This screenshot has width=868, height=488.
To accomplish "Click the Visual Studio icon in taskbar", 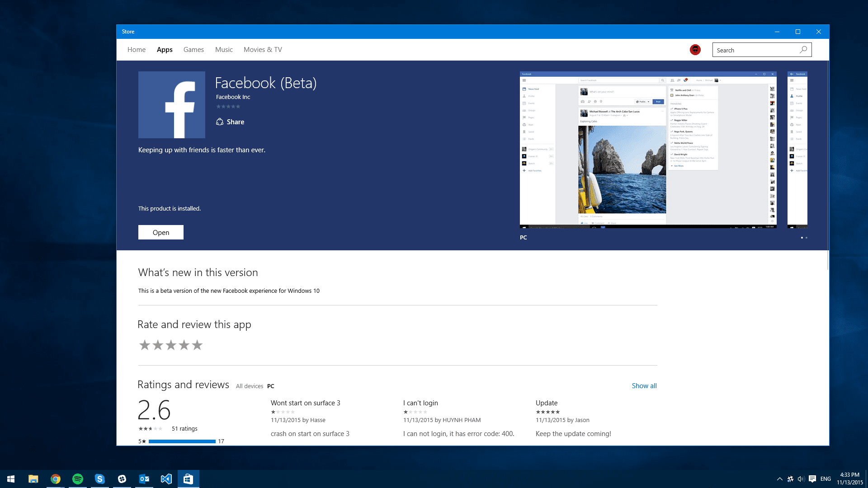I will tap(166, 479).
